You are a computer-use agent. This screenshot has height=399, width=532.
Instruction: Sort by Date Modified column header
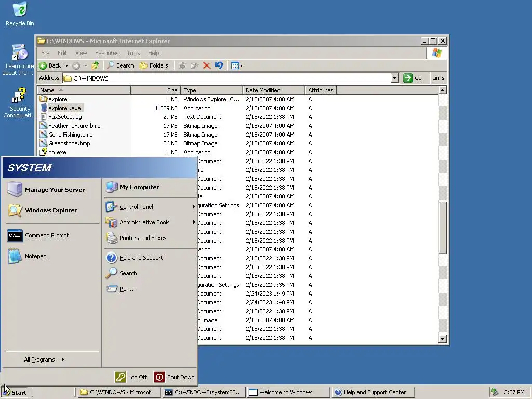[x=274, y=90]
